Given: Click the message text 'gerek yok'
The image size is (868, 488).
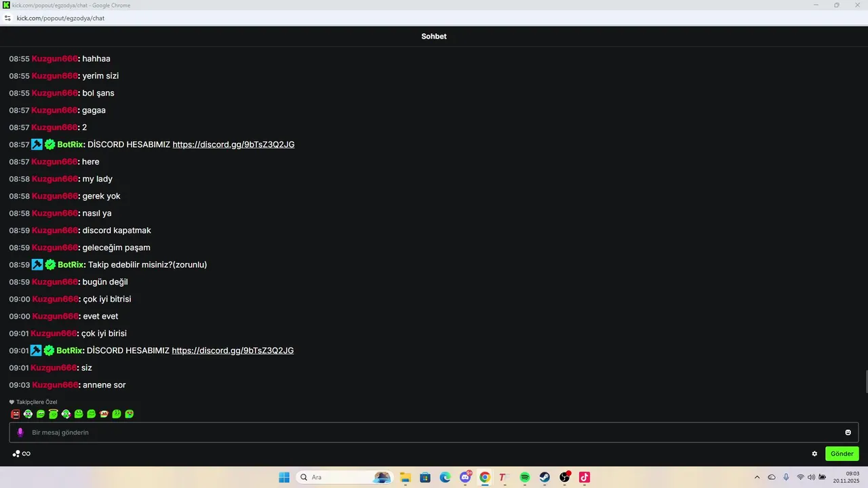Looking at the screenshot, I should click(101, 196).
